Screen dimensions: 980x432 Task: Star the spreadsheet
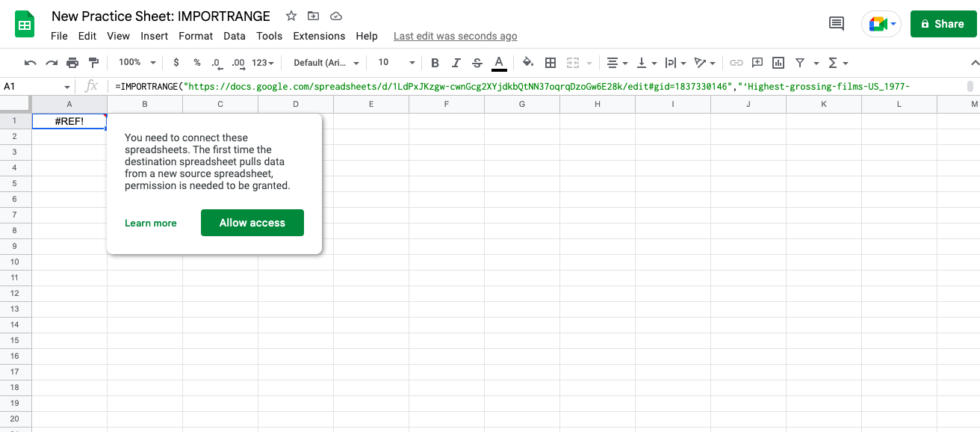pyautogui.click(x=291, y=16)
